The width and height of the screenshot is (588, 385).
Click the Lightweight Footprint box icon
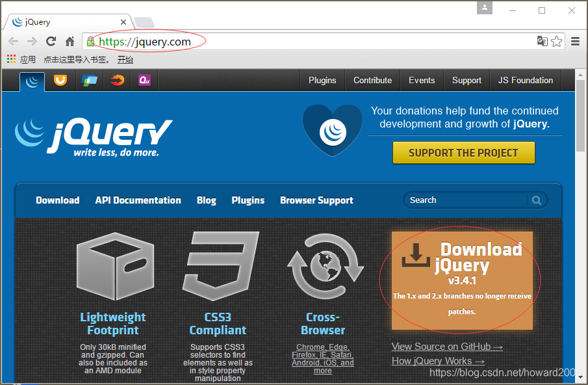115,266
